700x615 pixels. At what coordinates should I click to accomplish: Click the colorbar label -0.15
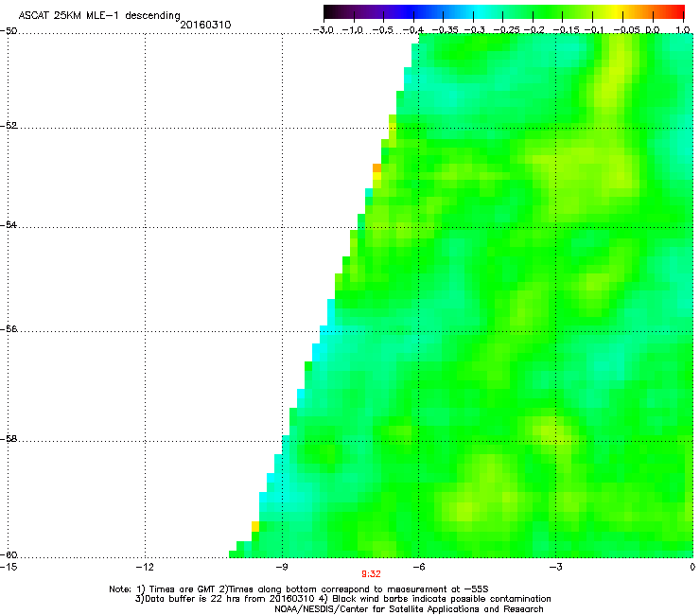(566, 30)
